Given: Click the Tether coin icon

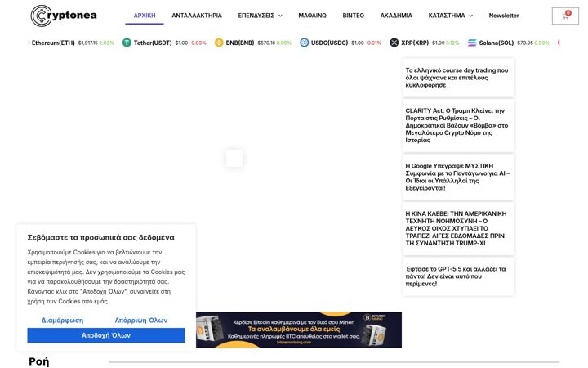Looking at the screenshot, I should click(x=127, y=43).
